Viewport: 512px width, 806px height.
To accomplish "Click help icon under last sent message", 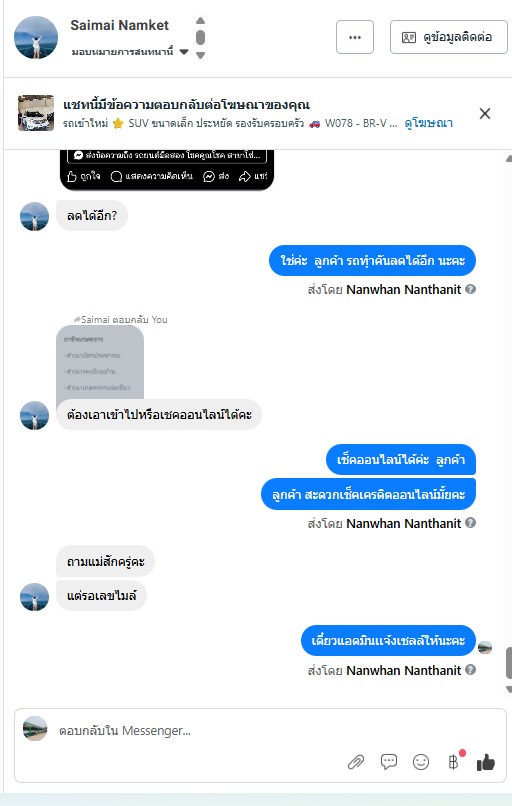I will 470,670.
